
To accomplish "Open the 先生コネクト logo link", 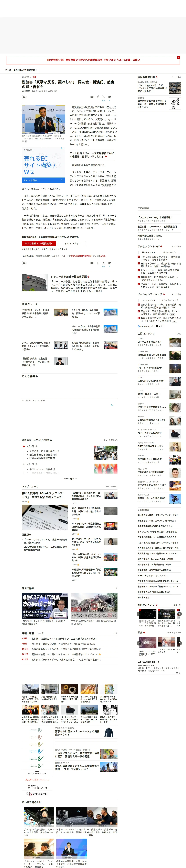I will pyautogui.click(x=37, y=794).
